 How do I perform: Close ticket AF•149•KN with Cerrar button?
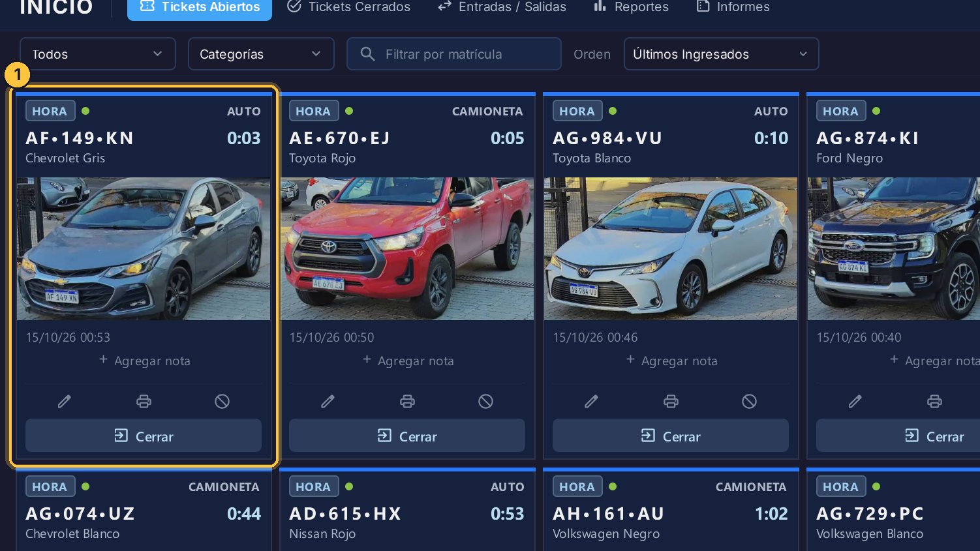point(144,436)
